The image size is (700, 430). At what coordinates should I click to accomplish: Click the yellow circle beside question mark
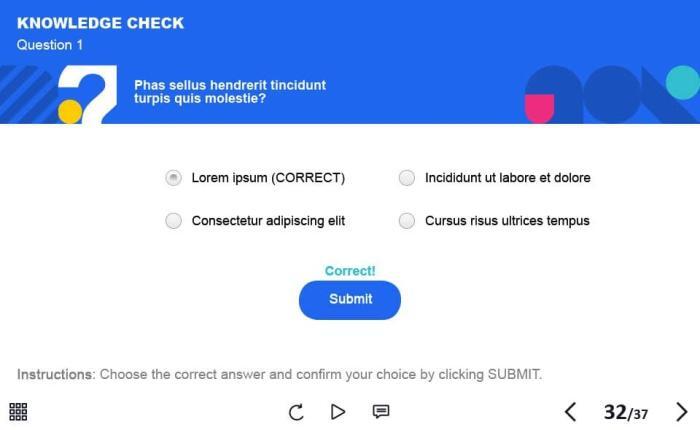70,111
